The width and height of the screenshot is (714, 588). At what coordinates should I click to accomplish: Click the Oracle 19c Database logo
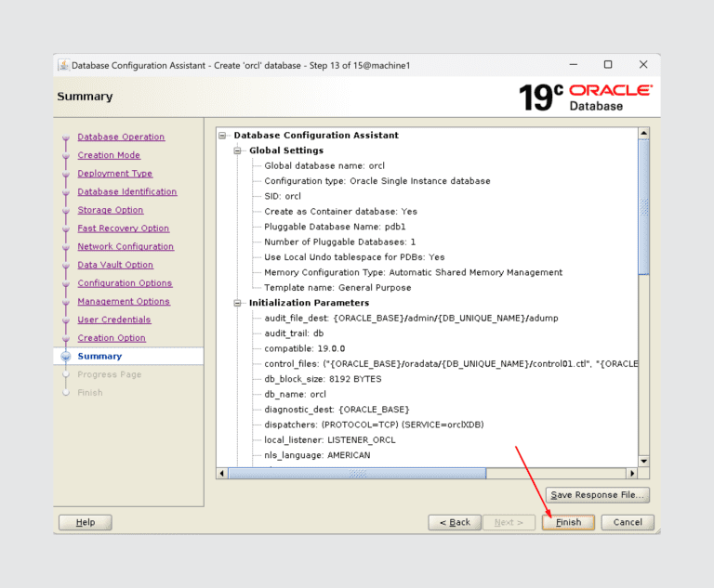click(x=585, y=98)
